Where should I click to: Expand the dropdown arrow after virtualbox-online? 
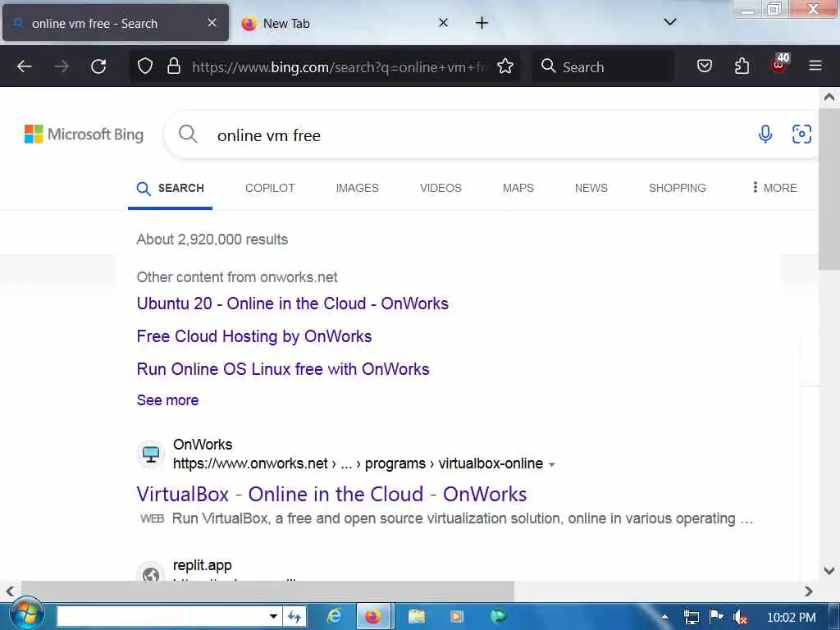tap(552, 464)
